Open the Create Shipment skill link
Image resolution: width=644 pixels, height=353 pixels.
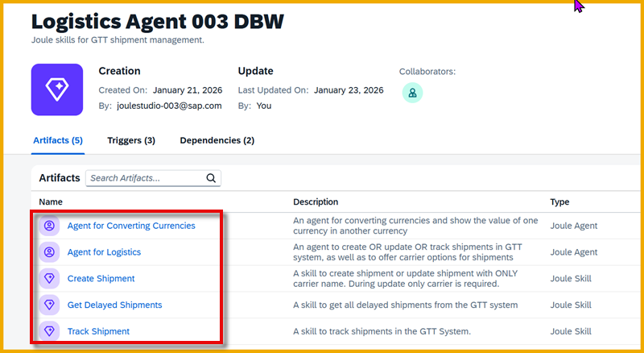[101, 279]
